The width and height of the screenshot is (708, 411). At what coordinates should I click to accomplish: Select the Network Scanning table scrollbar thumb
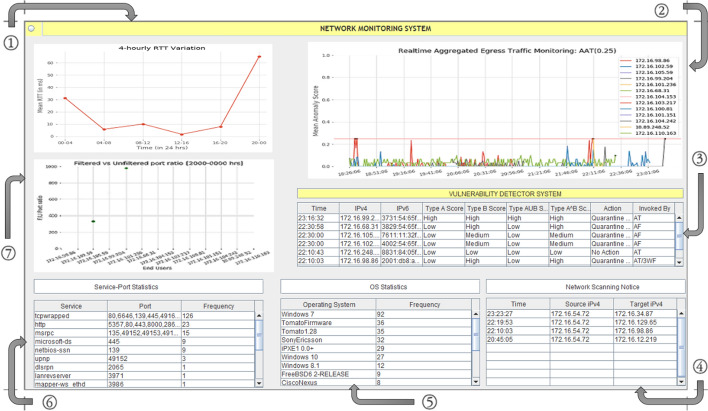[681, 347]
